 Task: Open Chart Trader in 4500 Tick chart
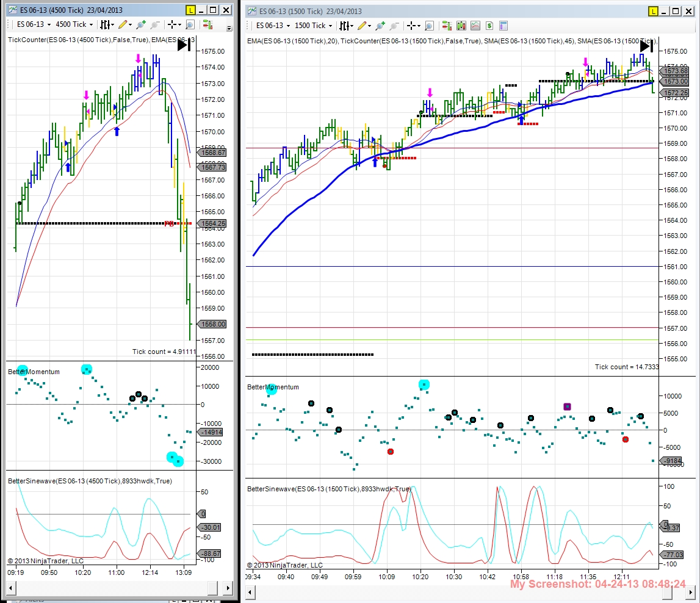click(207, 24)
